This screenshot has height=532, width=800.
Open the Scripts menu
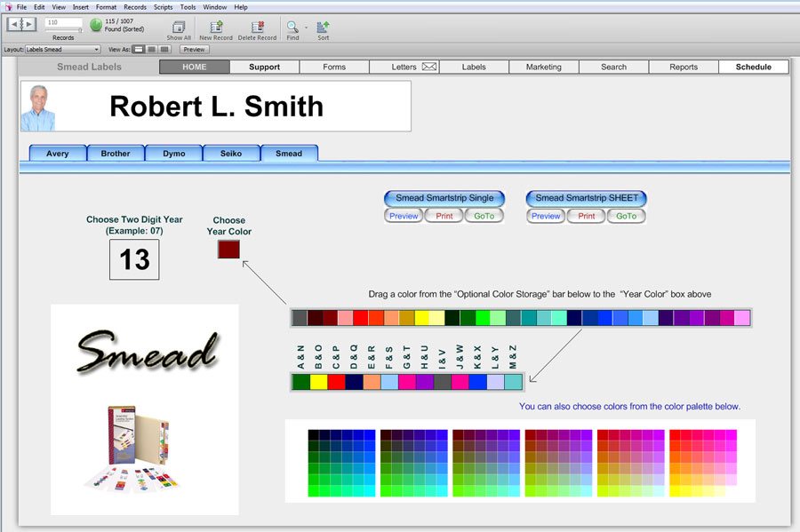[164, 7]
